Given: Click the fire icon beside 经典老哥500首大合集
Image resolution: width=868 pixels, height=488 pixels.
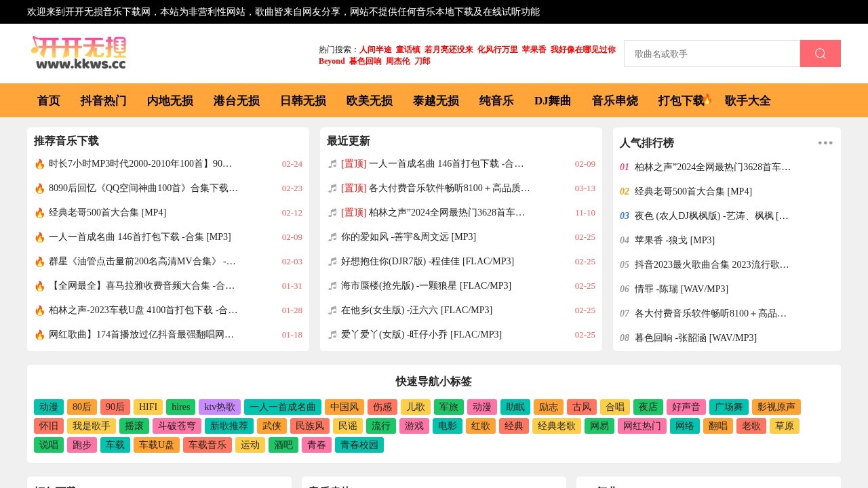Looking at the screenshot, I should click(39, 212).
